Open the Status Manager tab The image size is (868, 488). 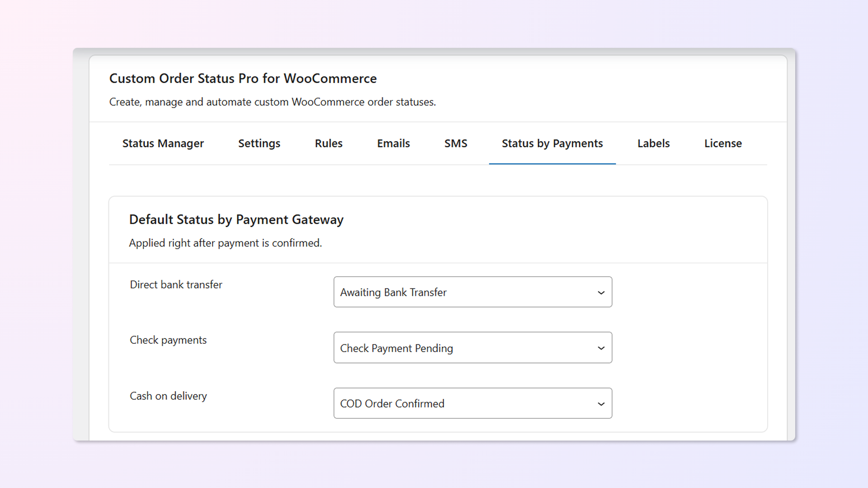163,143
